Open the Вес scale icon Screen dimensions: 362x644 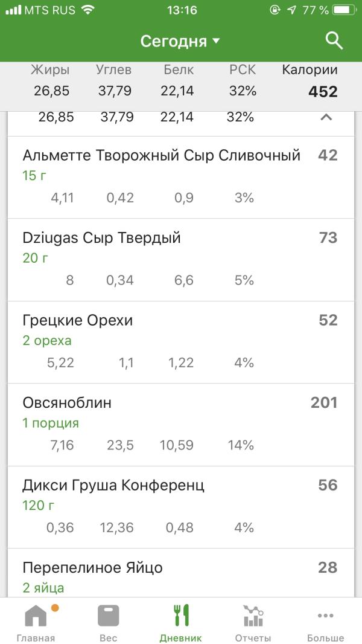coord(108,615)
